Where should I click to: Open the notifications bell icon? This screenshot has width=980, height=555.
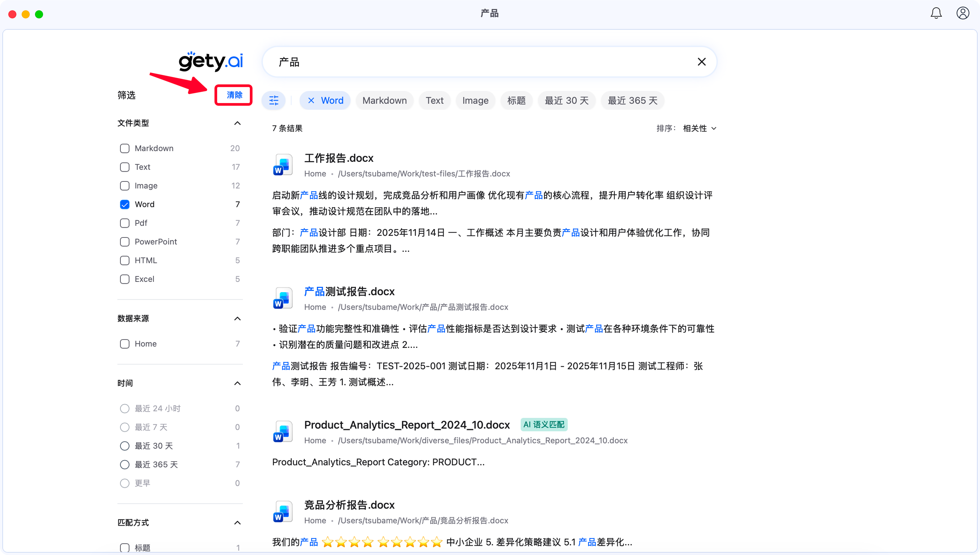pyautogui.click(x=936, y=13)
